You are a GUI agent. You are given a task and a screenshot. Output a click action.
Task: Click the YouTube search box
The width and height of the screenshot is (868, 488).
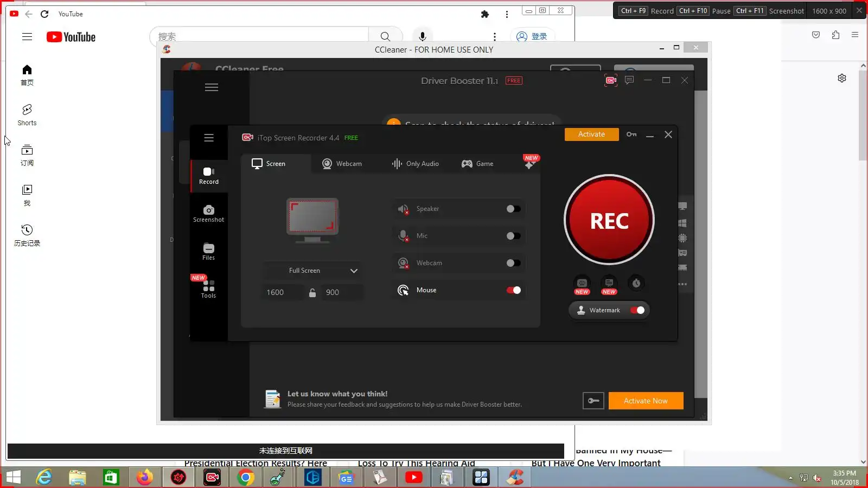[259, 37]
